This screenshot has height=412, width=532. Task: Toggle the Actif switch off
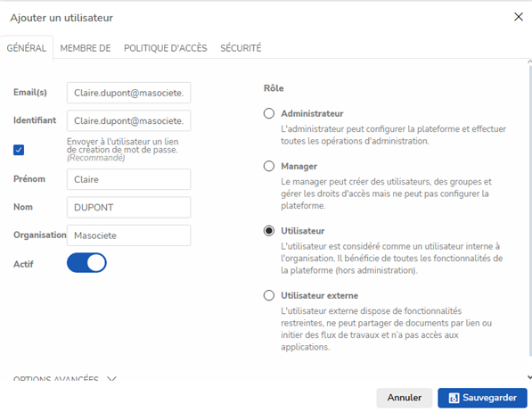(x=86, y=262)
